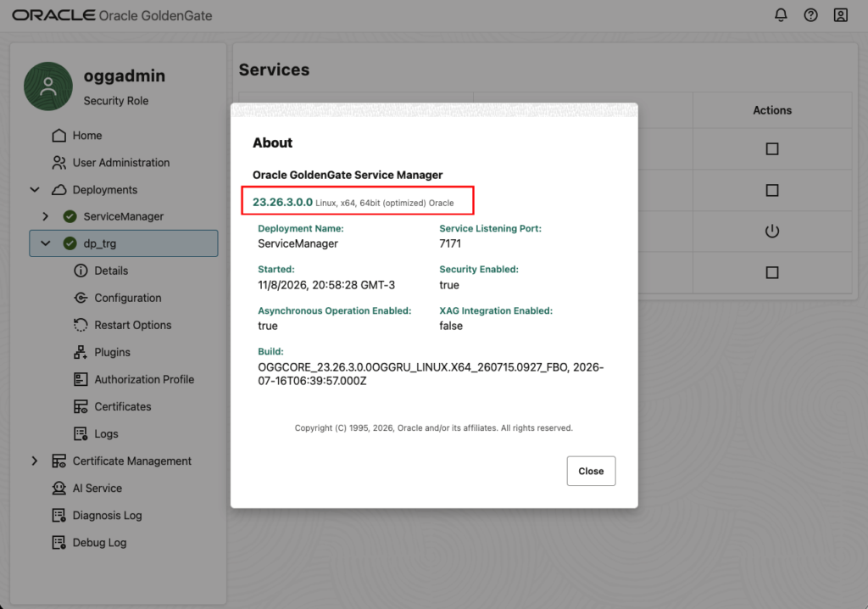This screenshot has height=609, width=868.
Task: Click the power icon in Actions column
Action: point(771,231)
